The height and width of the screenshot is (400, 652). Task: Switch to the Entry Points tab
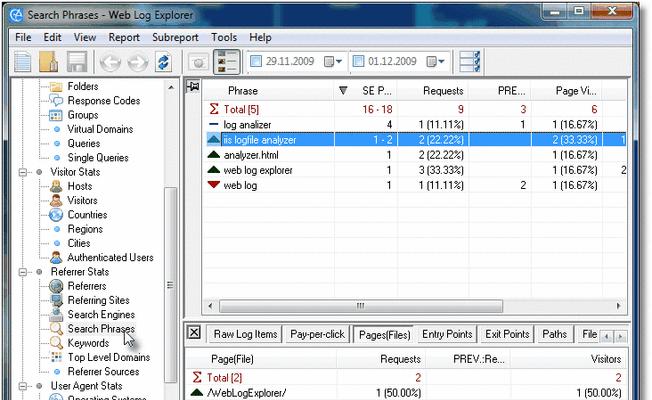(x=447, y=334)
